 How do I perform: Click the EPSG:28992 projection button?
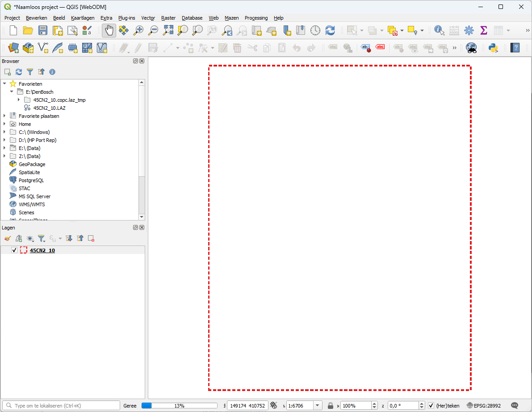[x=484, y=406]
